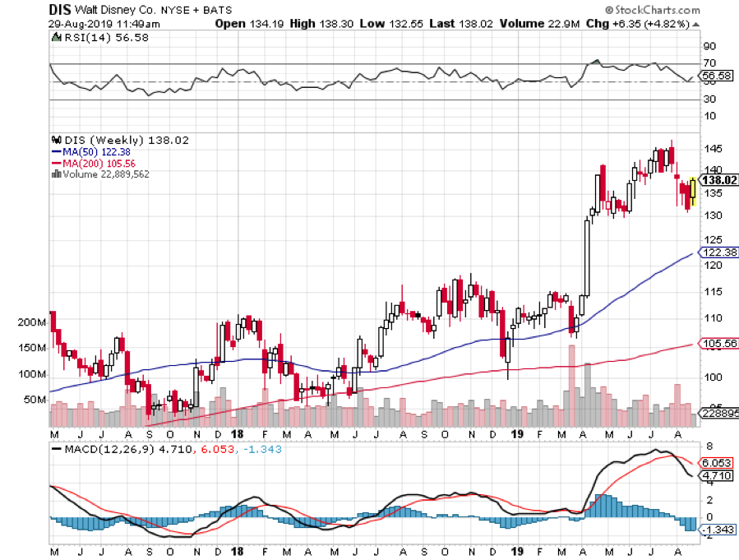The height and width of the screenshot is (560, 739).
Task: Click the 150M volume axis label
Action: tap(32, 348)
